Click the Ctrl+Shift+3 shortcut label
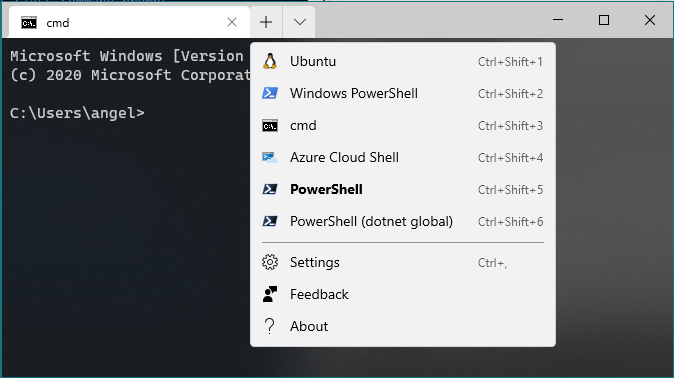The image size is (674, 378). click(510, 126)
